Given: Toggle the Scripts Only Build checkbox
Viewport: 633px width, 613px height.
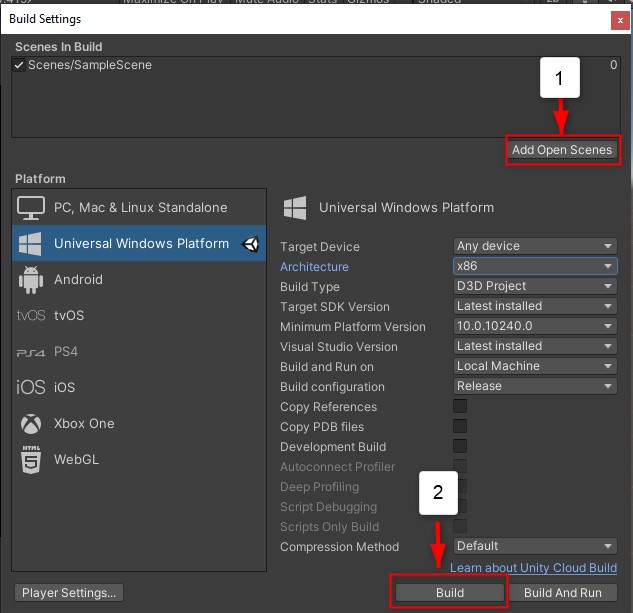Looking at the screenshot, I should (460, 526).
